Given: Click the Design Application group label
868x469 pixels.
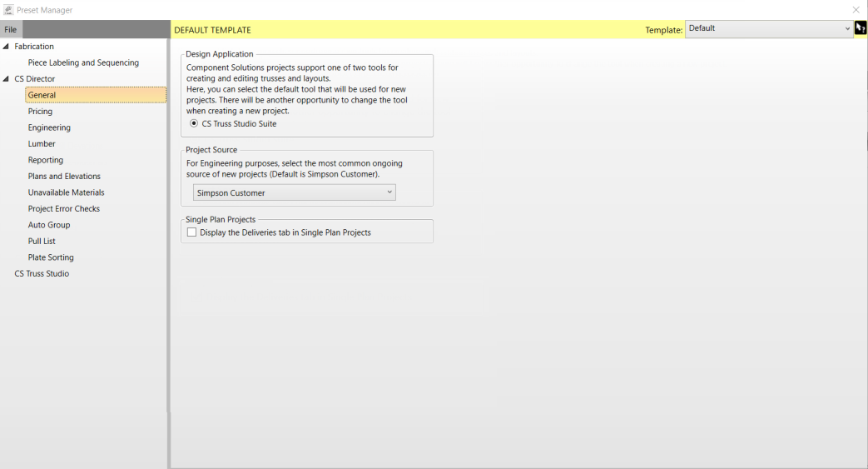Looking at the screenshot, I should click(219, 54).
